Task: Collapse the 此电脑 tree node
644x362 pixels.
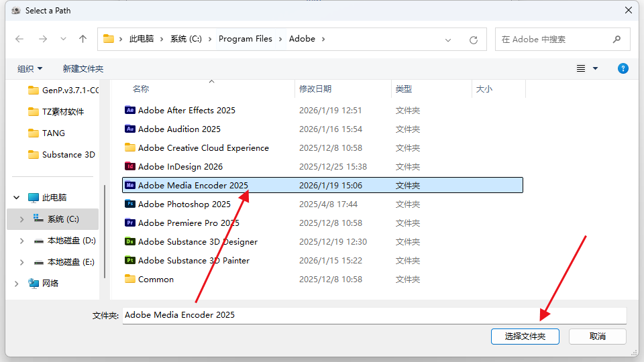Action: click(16, 197)
